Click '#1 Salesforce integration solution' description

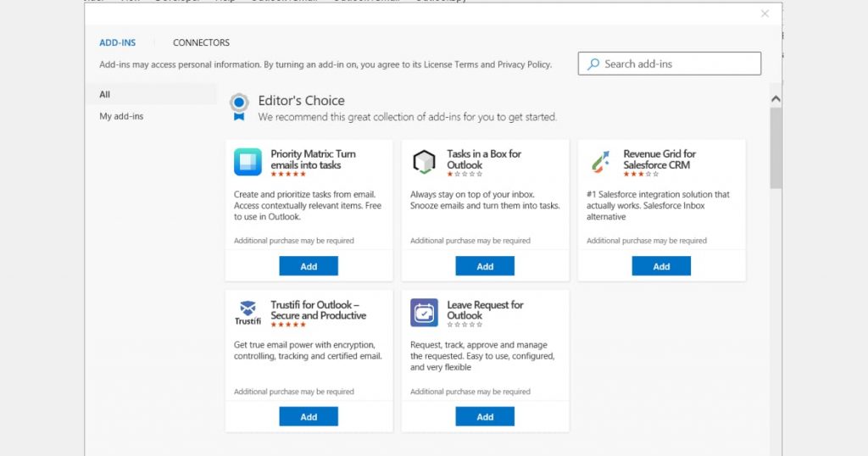click(x=658, y=205)
